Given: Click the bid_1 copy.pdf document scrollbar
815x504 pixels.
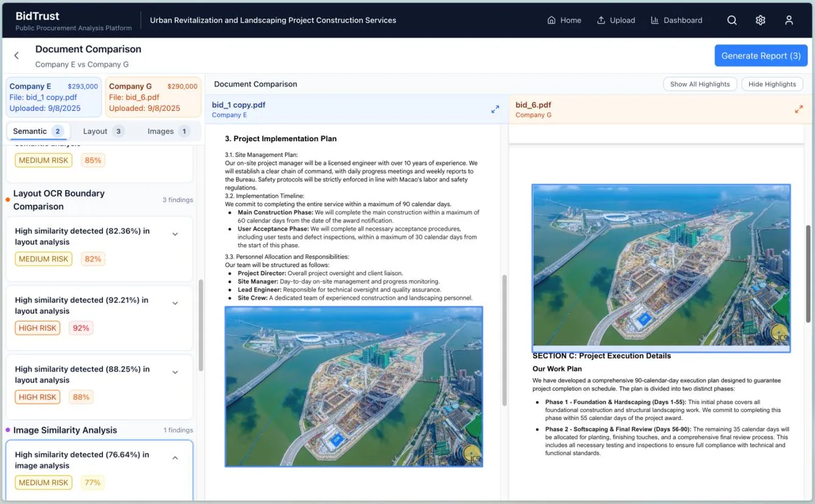Looking at the screenshot, I should (504, 340).
